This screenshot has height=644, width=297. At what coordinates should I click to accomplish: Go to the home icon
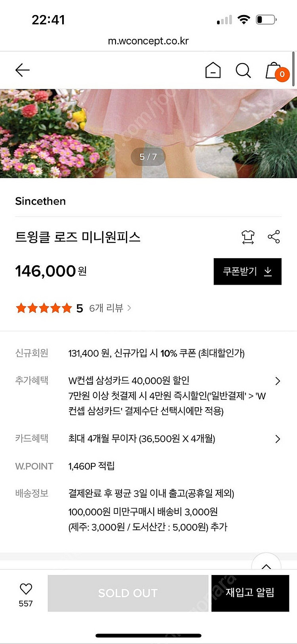pyautogui.click(x=213, y=71)
